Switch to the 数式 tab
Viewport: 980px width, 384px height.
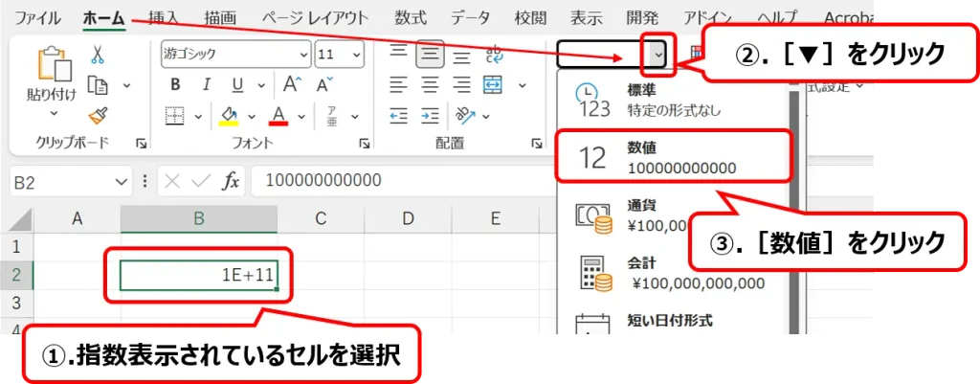coord(410,17)
